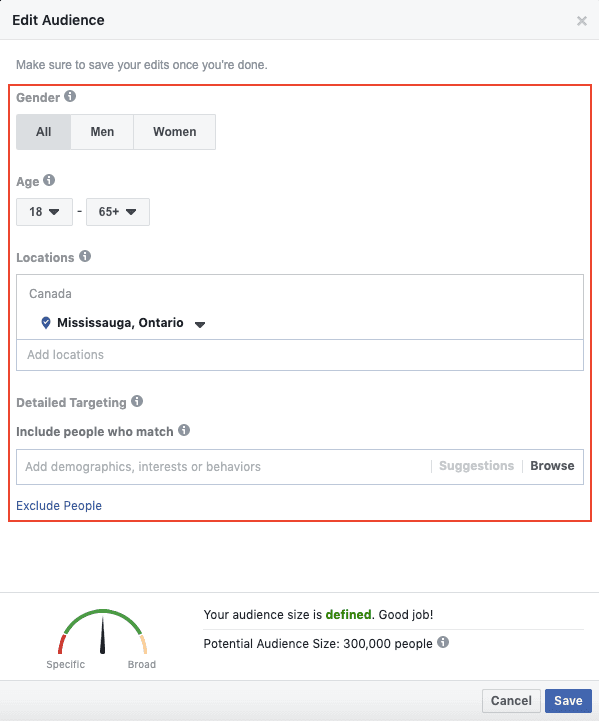Select Women gender option
The image size is (599, 721).
pos(175,132)
